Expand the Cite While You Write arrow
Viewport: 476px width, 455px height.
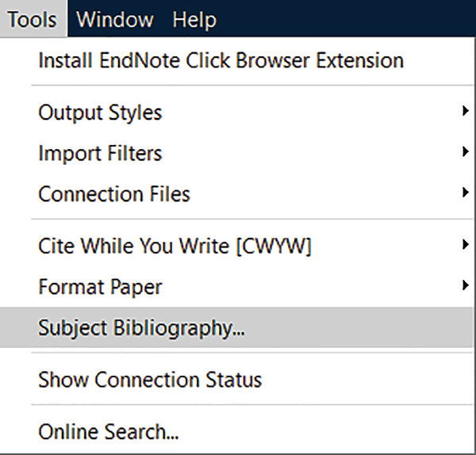coord(465,244)
